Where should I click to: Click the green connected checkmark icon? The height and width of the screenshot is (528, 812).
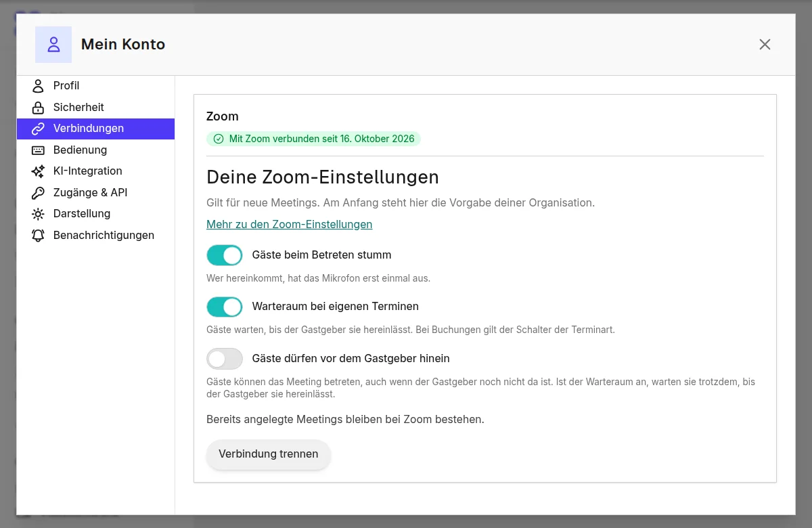click(218, 139)
